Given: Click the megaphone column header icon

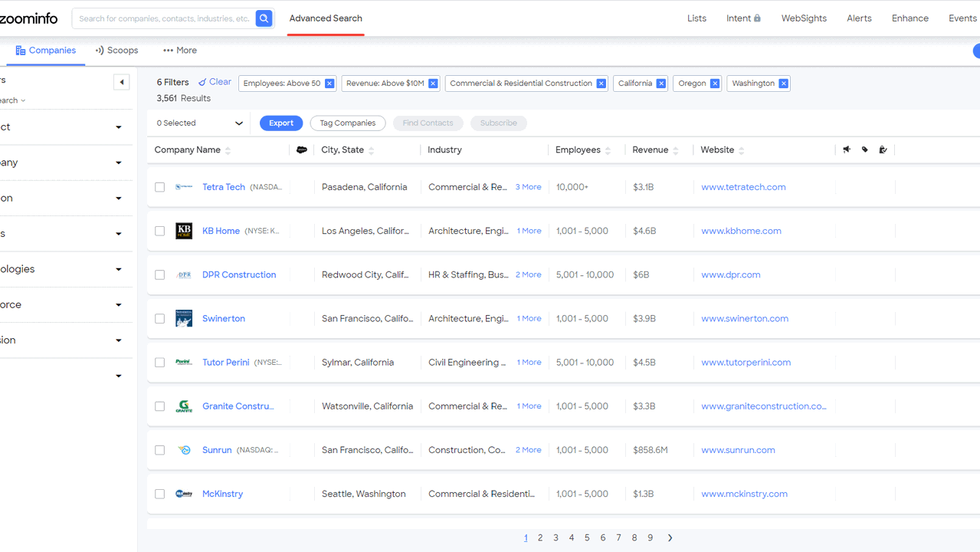Looking at the screenshot, I should tap(847, 150).
